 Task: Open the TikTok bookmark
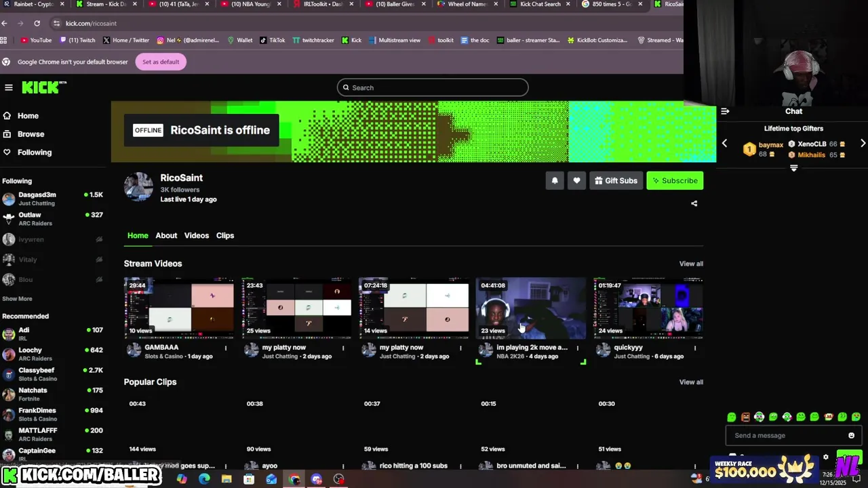pyautogui.click(x=272, y=40)
